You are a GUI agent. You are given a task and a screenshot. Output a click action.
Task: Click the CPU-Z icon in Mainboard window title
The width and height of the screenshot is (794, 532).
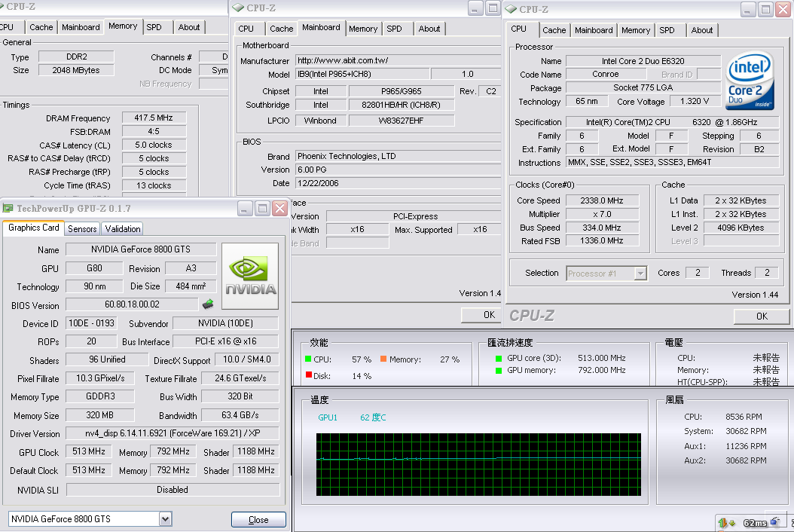click(238, 8)
